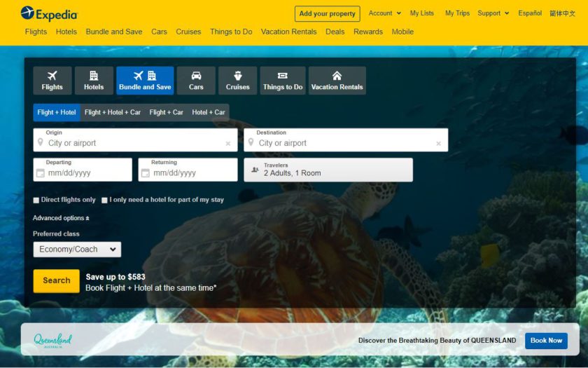
Task: Click the Expedia logo
Action: click(49, 14)
